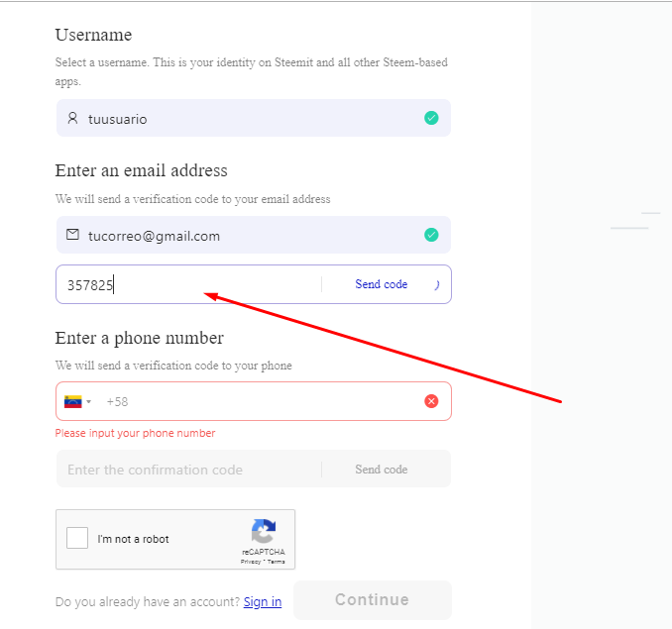
Task: Click the green checkmark beside tucorreo@gmail.com
Action: 431,235
